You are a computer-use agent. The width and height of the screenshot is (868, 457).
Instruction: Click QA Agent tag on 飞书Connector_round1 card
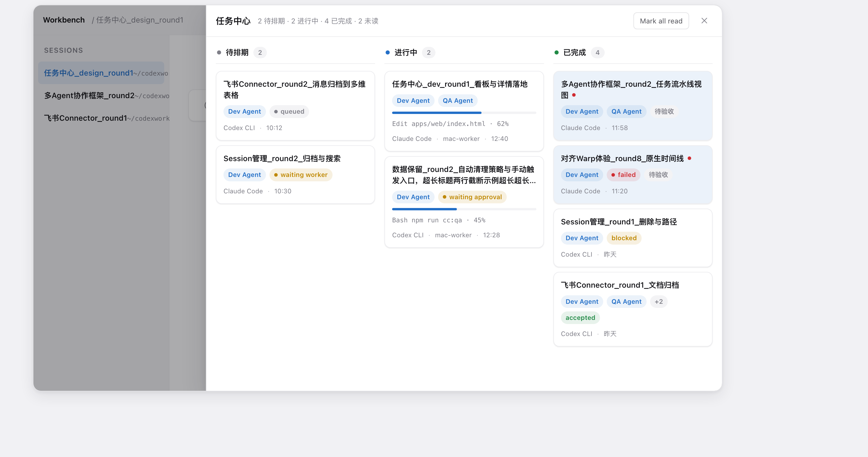[x=626, y=301]
